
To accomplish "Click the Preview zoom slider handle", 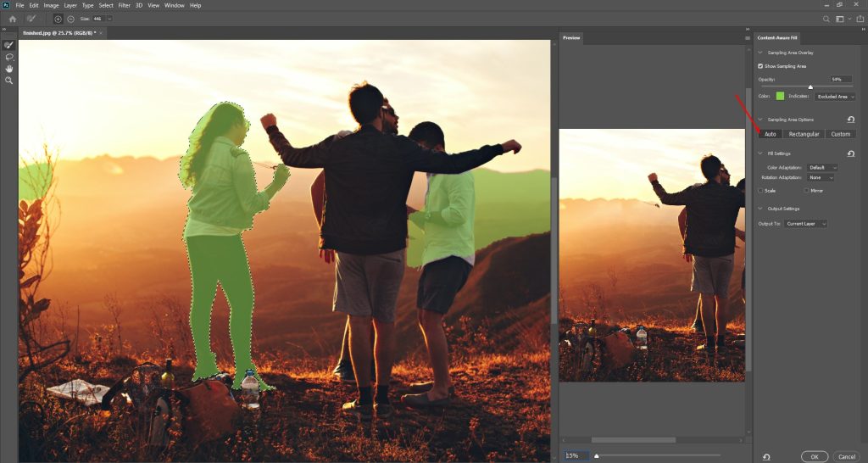I will [596, 456].
